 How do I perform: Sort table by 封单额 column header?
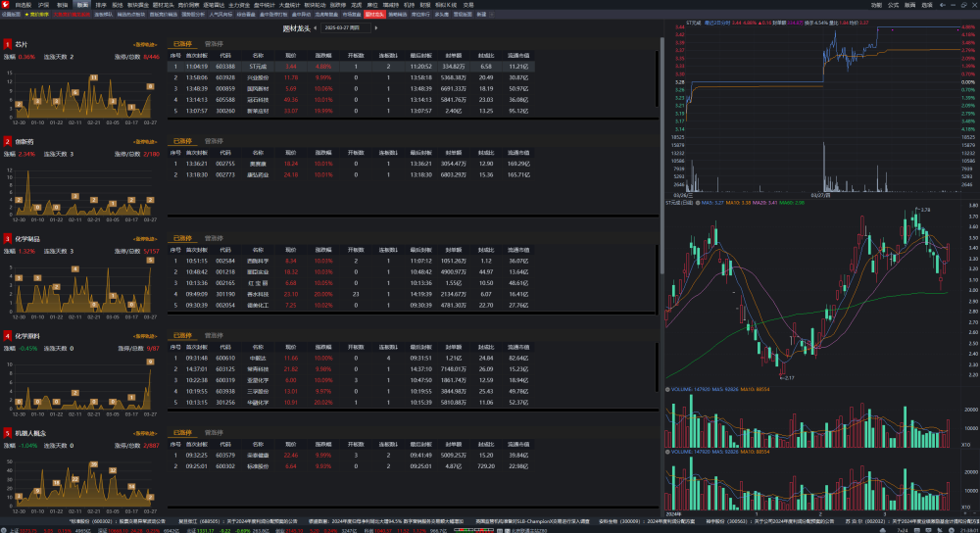coord(454,56)
